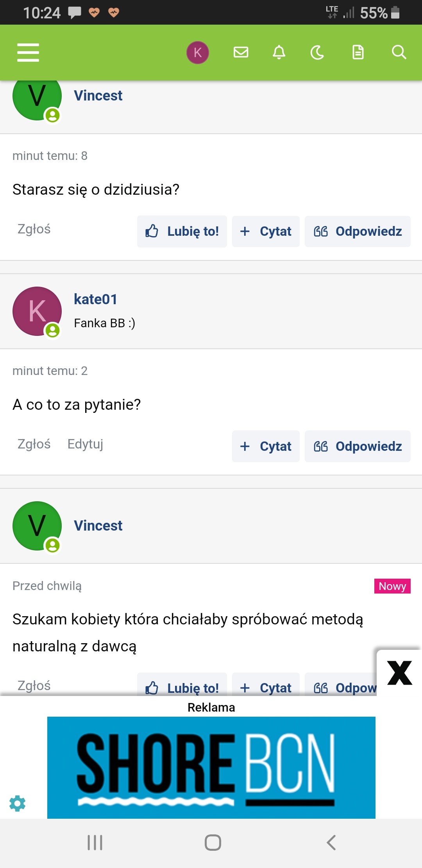The image size is (422, 868).
Task: Tap the Android home button
Action: pyautogui.click(x=213, y=842)
